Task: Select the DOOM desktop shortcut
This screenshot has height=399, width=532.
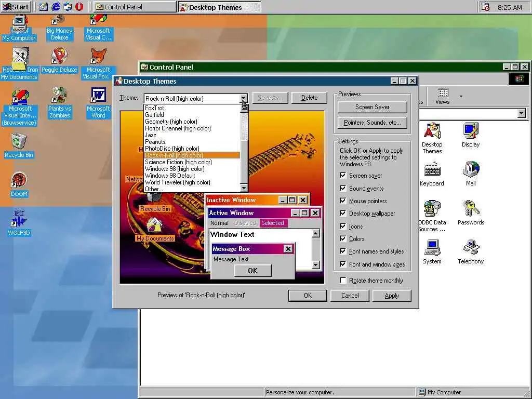Action: [x=19, y=185]
